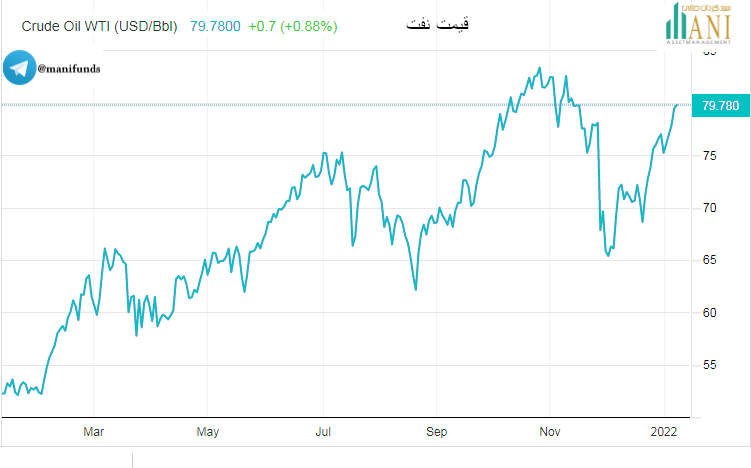Screen dimensions: 751x468
Task: Click the 75 price axis label
Action: pyautogui.click(x=710, y=156)
